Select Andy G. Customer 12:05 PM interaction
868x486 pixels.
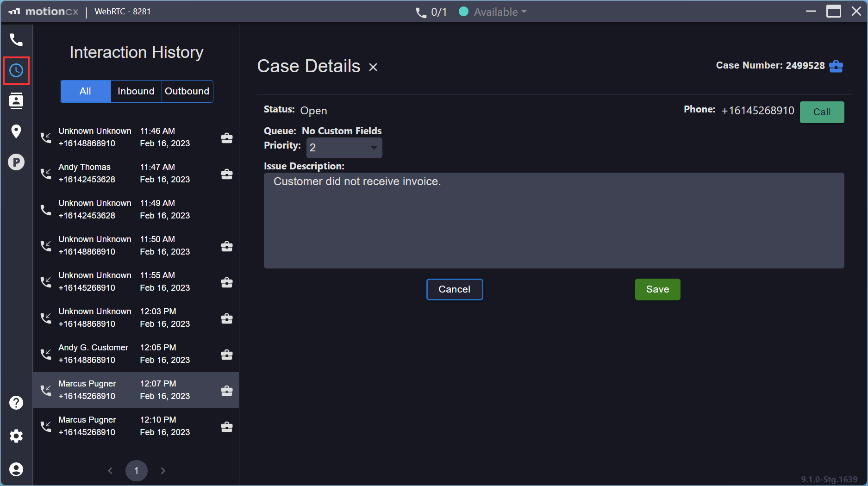click(136, 354)
